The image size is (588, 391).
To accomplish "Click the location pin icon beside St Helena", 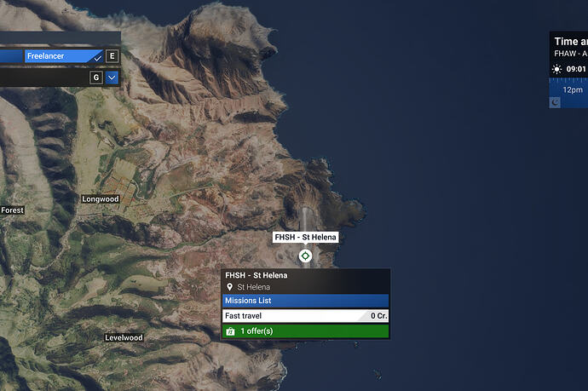I will (229, 287).
